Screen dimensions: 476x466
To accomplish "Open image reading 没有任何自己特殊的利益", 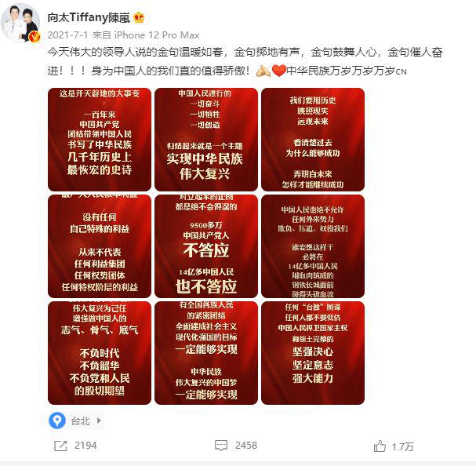I will 100,246.
